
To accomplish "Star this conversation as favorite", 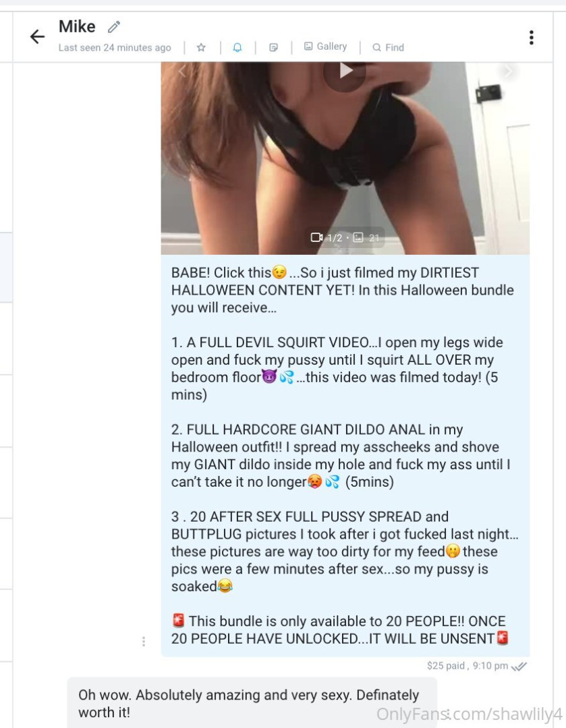I will [201, 47].
